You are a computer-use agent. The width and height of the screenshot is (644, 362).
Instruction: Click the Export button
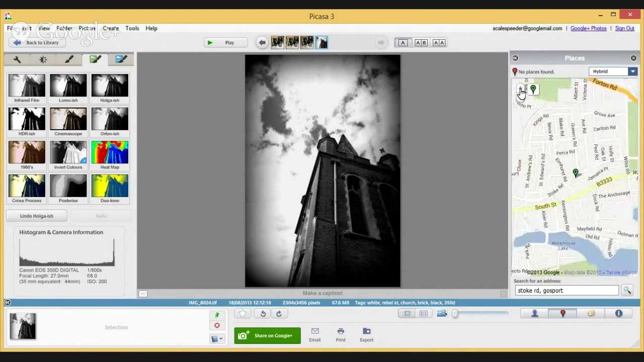coord(366,335)
